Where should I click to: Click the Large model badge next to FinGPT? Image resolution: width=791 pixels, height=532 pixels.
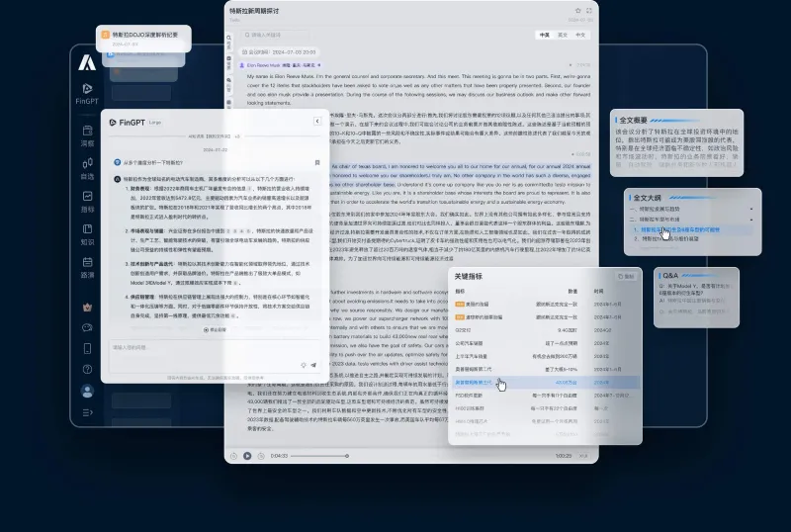pos(155,123)
